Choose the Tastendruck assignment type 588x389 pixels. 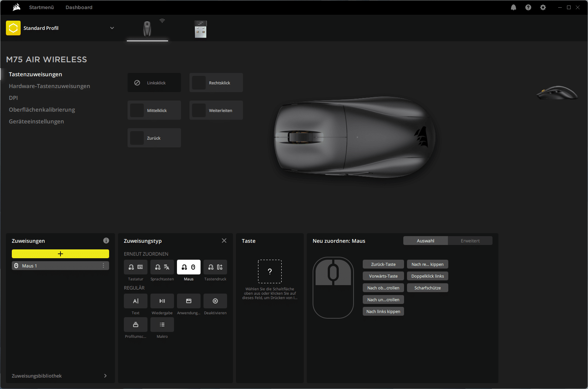tap(215, 267)
